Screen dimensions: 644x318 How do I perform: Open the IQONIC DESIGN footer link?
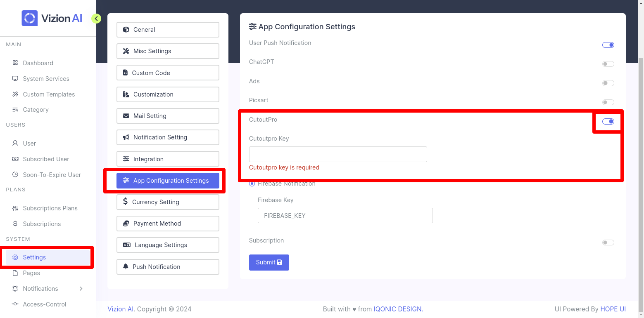398,309
